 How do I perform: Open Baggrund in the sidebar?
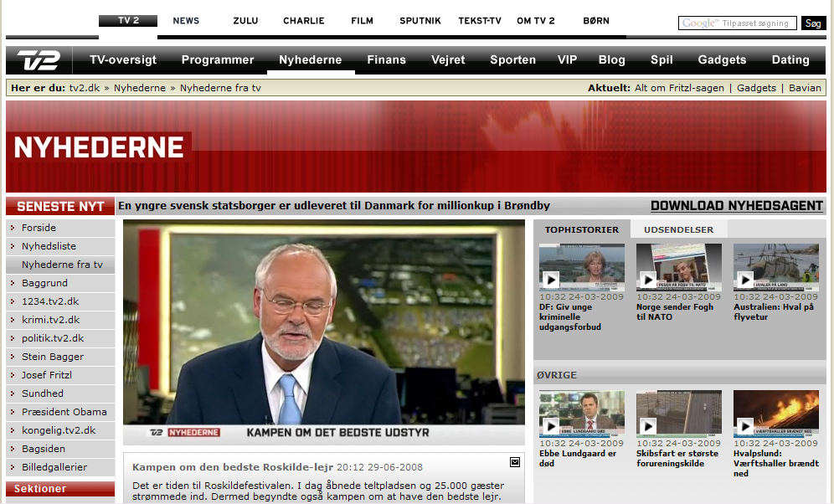point(60,283)
